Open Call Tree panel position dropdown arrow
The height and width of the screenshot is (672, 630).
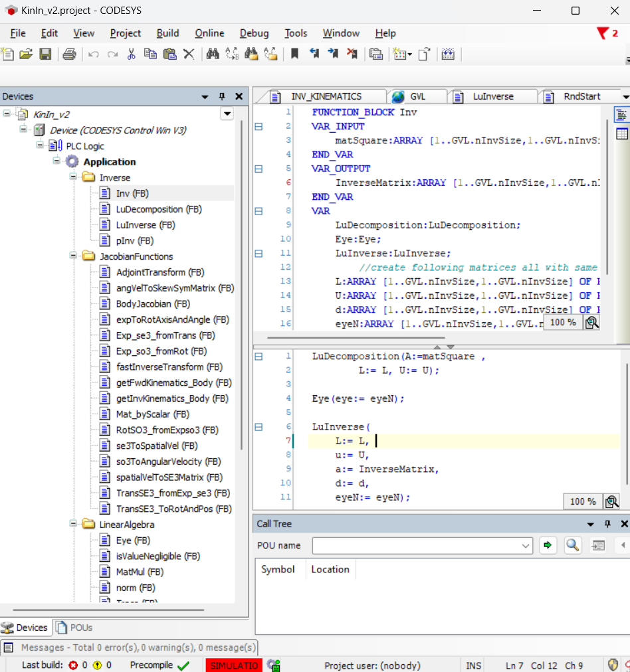pyautogui.click(x=591, y=524)
